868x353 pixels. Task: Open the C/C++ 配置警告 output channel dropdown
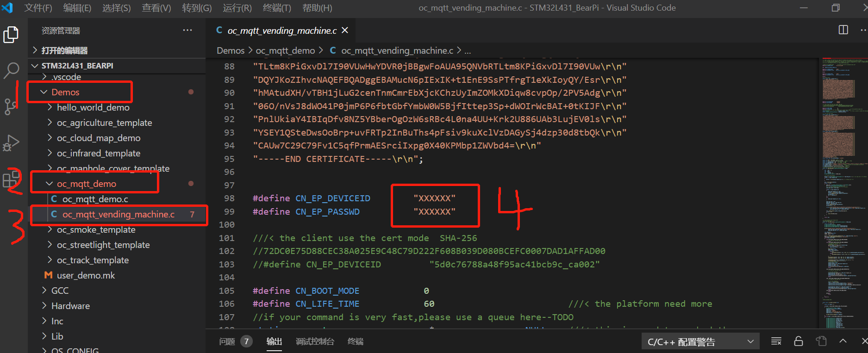700,342
